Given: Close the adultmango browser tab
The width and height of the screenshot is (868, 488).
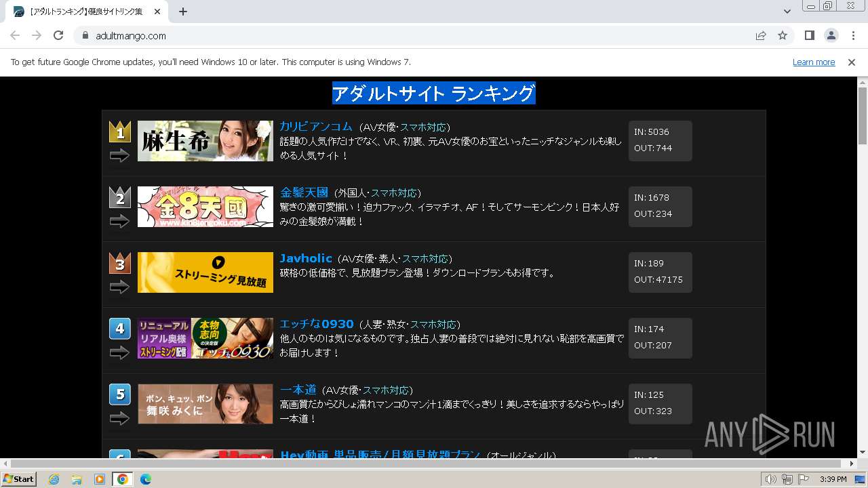Looking at the screenshot, I should coord(158,12).
